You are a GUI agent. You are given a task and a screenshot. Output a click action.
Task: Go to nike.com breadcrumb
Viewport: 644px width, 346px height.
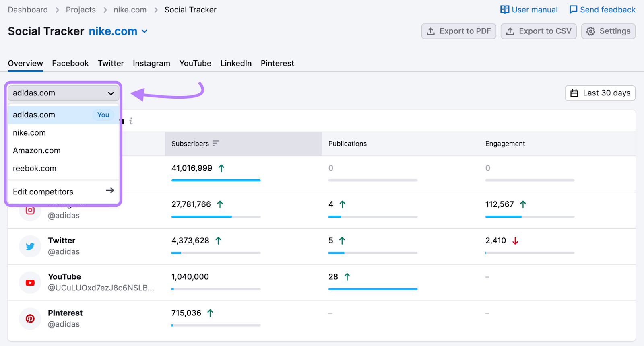(x=130, y=10)
